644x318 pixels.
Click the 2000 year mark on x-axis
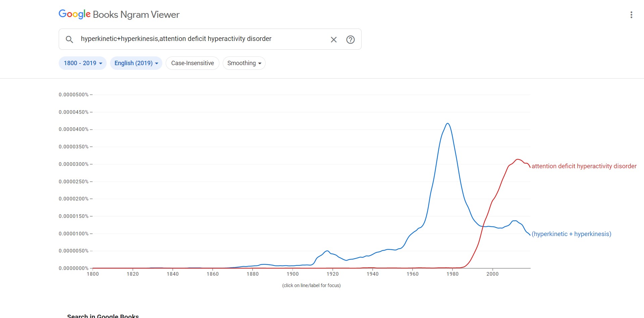point(492,274)
